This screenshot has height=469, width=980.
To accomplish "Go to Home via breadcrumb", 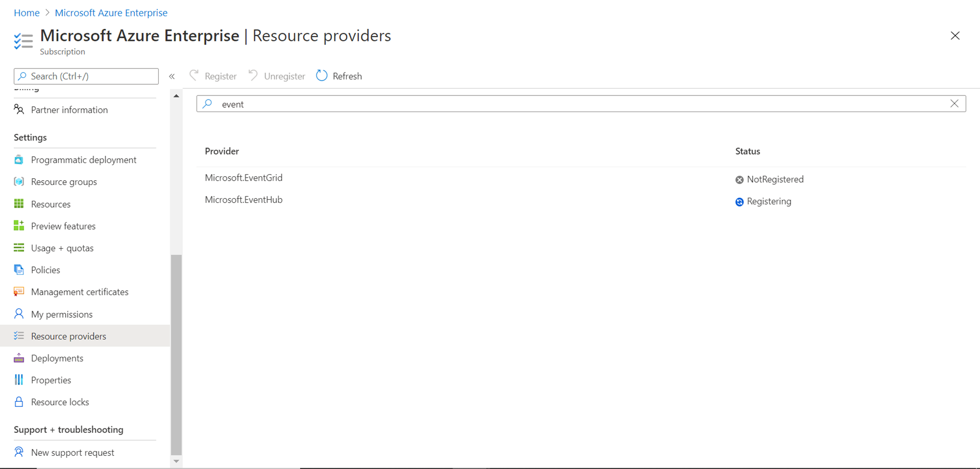I will pyautogui.click(x=26, y=13).
